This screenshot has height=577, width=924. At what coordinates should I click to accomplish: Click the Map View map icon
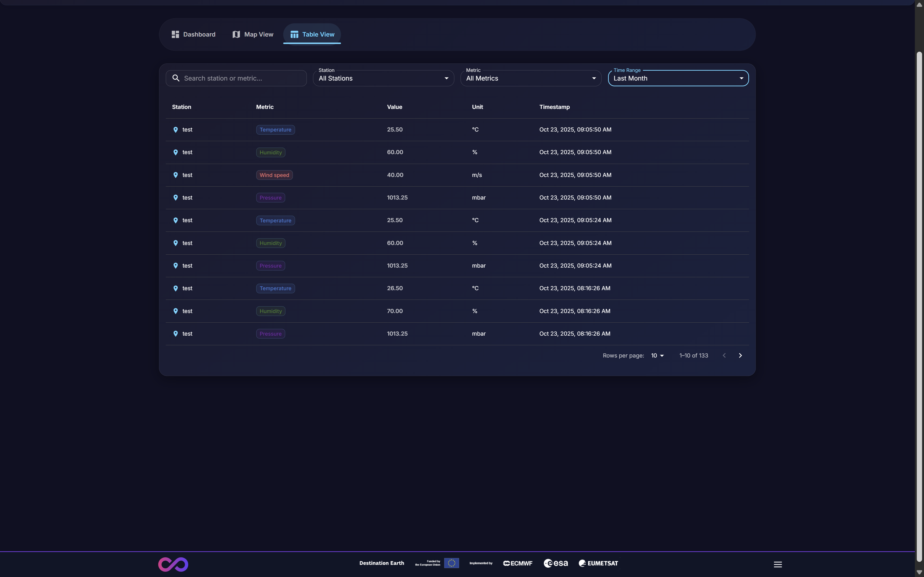point(236,34)
